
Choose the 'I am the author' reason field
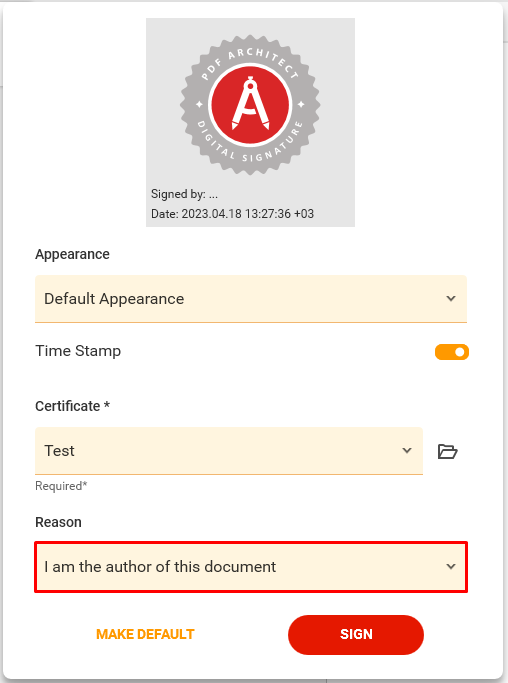pyautogui.click(x=251, y=567)
